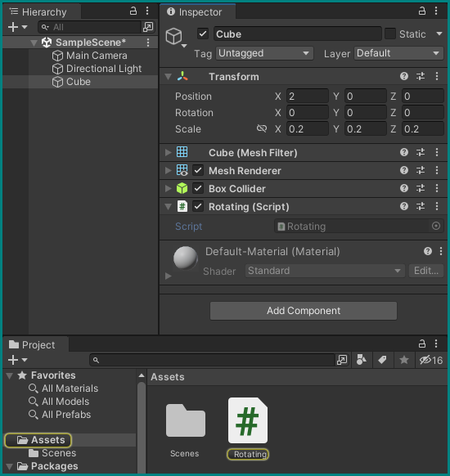Open Box Collider help reference
This screenshot has height=476, width=450.
pos(404,188)
